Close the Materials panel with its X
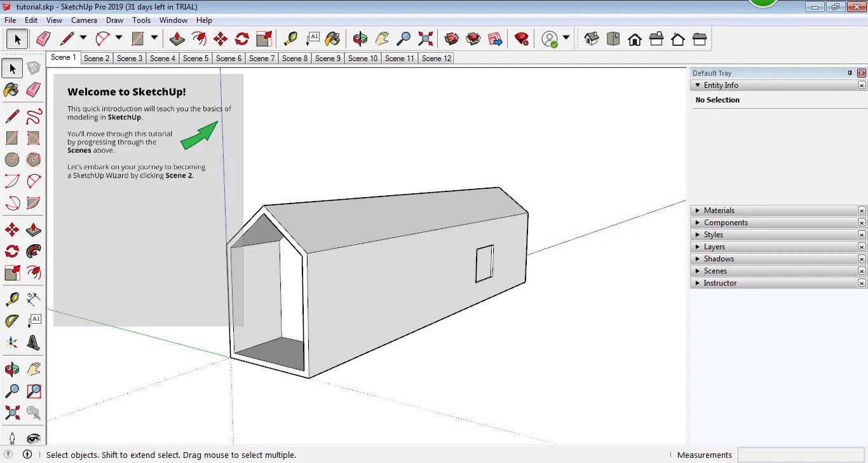The height and width of the screenshot is (463, 868). pyautogui.click(x=862, y=211)
